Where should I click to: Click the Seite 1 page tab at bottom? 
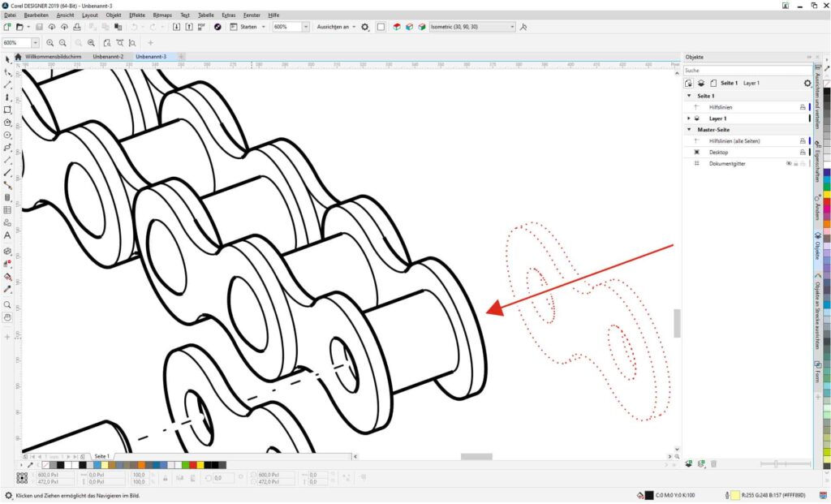tap(101, 457)
